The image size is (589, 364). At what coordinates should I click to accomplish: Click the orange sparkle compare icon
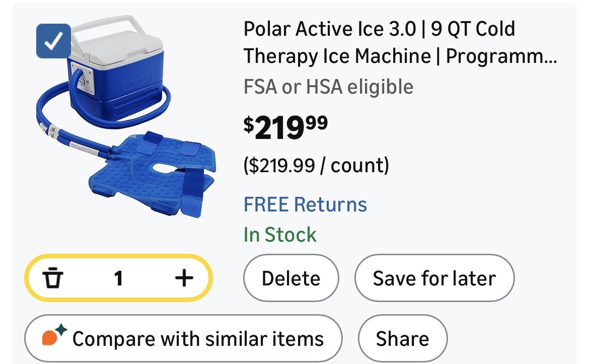[x=54, y=336]
